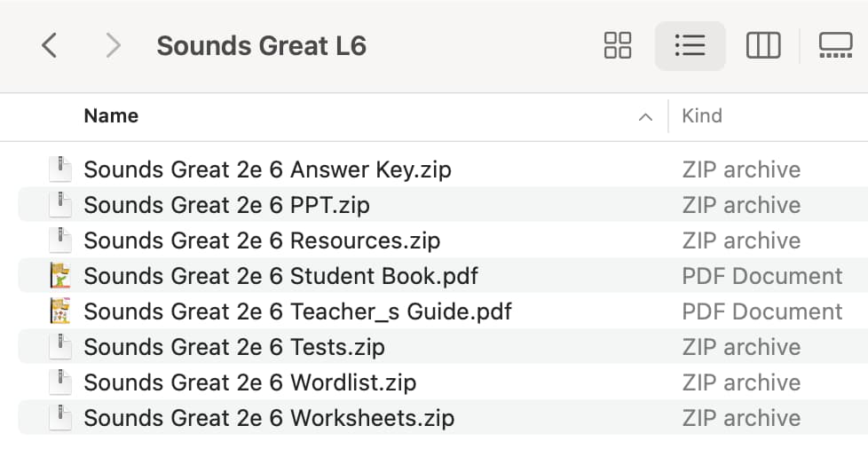Image resolution: width=868 pixels, height=465 pixels.
Task: Go back with the left chevron arrow
Action: coord(50,45)
